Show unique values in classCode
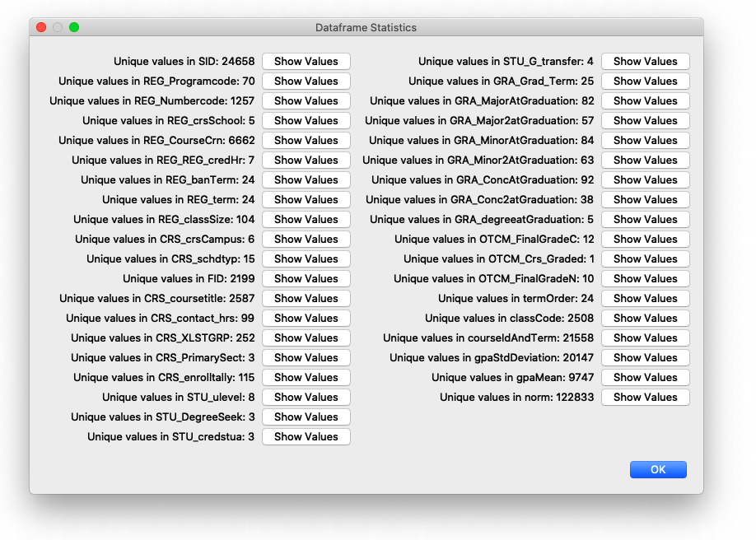This screenshot has width=756, height=540. coord(645,318)
